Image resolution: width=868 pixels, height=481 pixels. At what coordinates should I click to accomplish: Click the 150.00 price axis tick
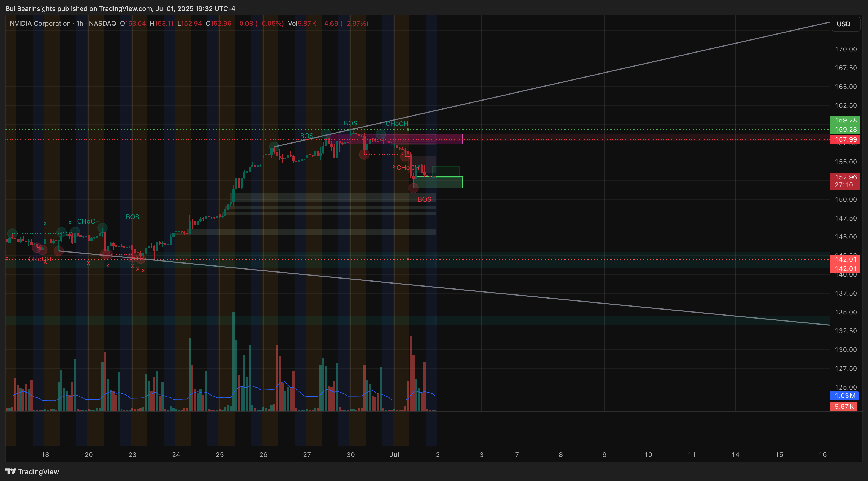coord(846,199)
